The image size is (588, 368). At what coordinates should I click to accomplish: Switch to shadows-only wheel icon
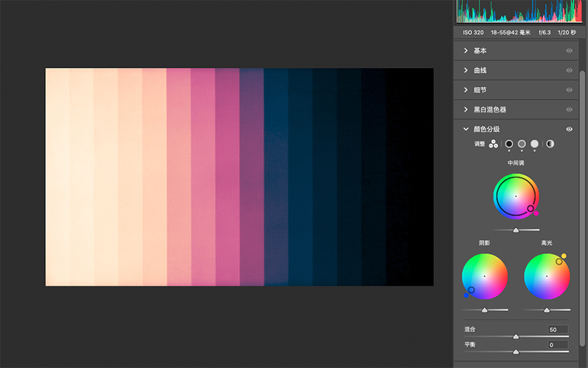[509, 144]
